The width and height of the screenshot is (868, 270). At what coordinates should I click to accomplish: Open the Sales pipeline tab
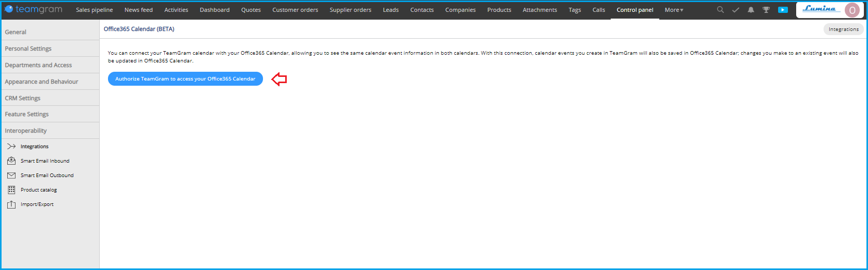94,10
